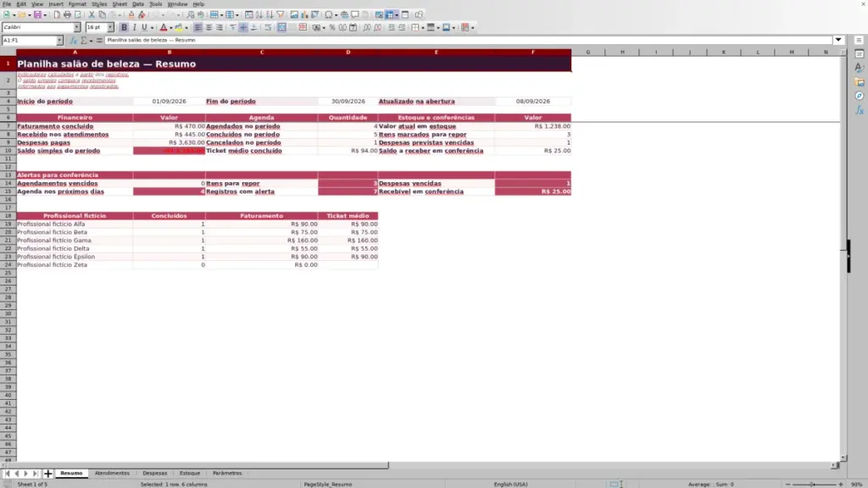This screenshot has height=488, width=868.
Task: Toggle Freeze Rows and Columns
Action: tap(390, 15)
